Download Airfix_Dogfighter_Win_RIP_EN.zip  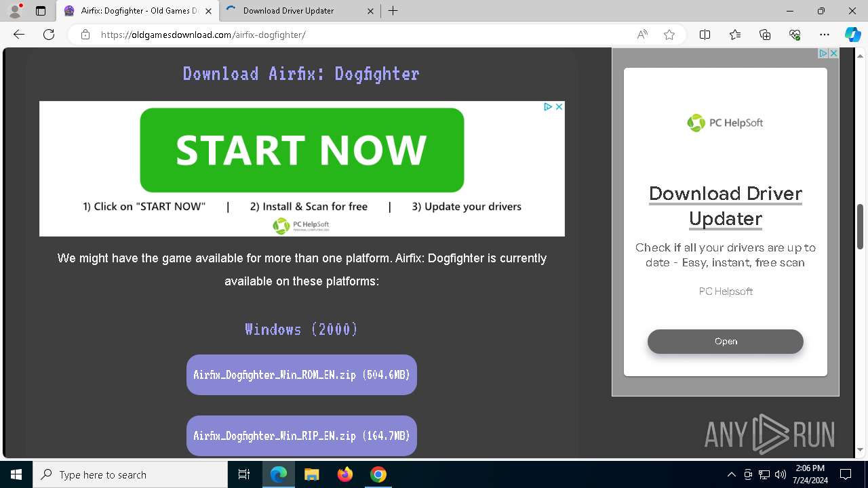click(302, 436)
